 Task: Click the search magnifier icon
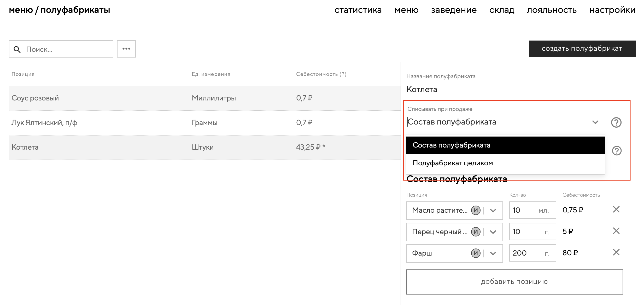[17, 49]
